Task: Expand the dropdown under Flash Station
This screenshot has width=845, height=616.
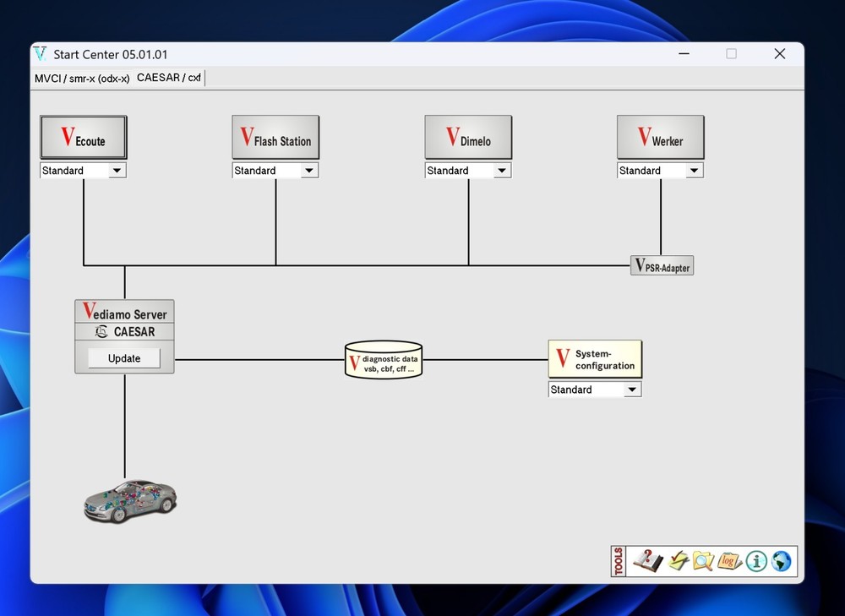Action: tap(309, 171)
